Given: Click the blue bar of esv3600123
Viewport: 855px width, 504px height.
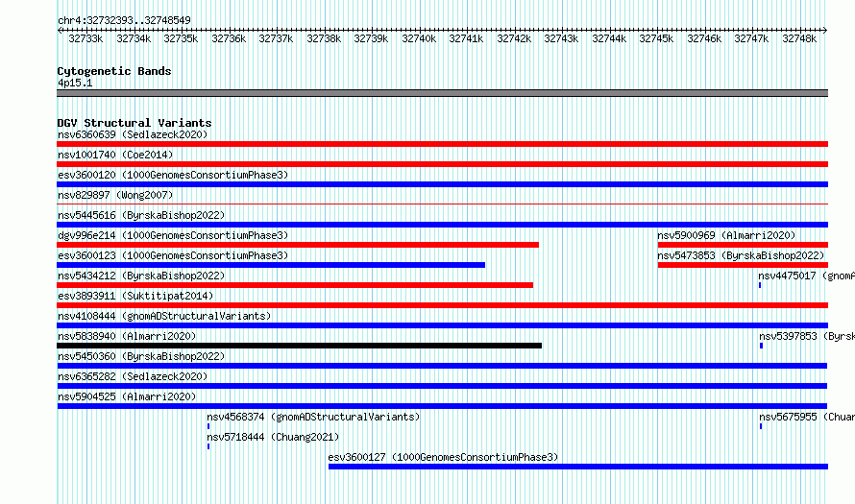Looking at the screenshot, I should click(271, 265).
